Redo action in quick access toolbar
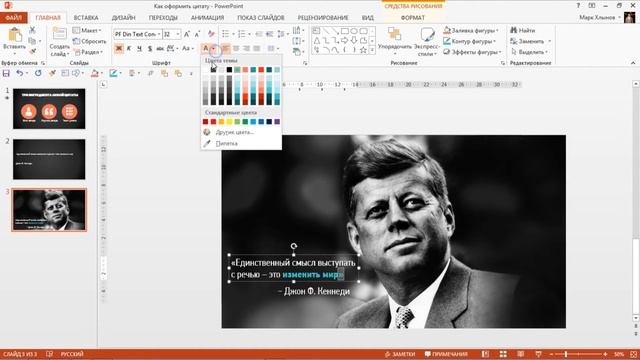Screen dimensions: 640x360 (x=38, y=73)
